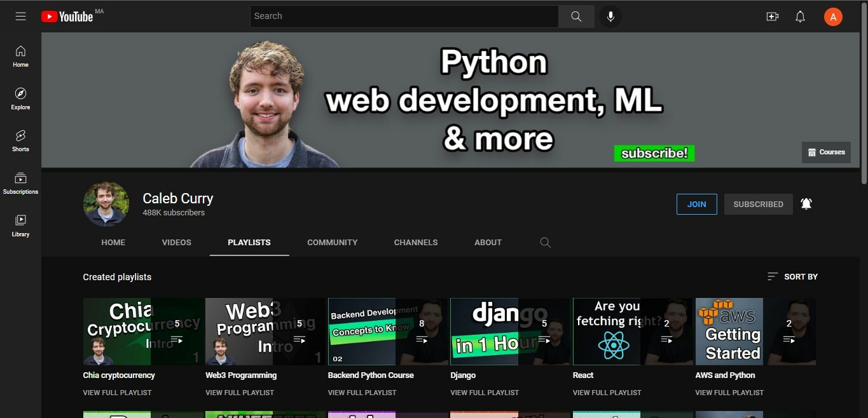Switch to the Videos tab
The image size is (868, 418).
pos(177,242)
